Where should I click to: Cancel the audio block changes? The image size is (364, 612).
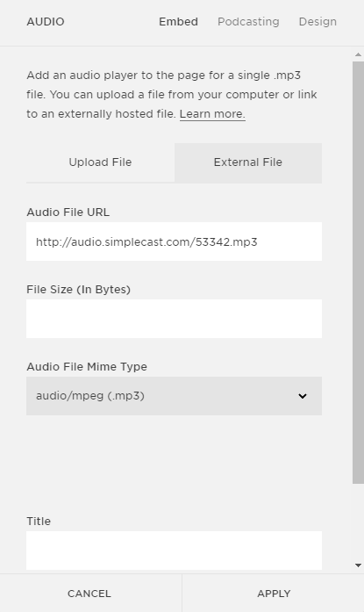(89, 594)
